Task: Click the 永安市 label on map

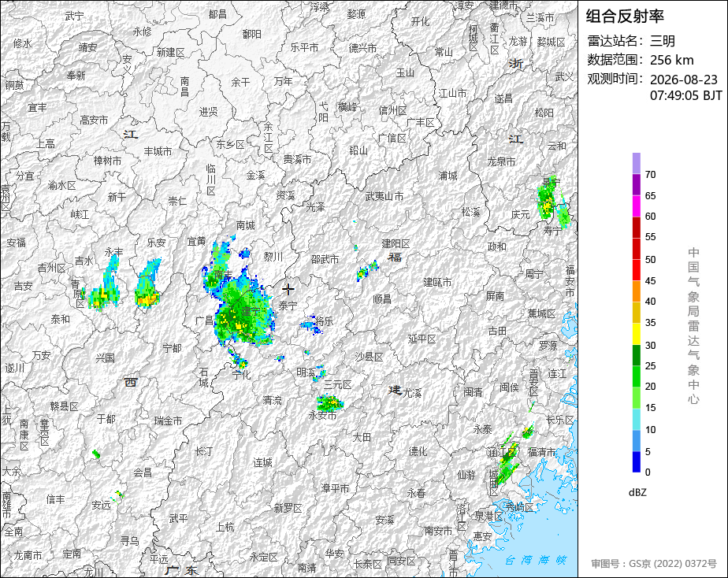Action: tap(322, 416)
